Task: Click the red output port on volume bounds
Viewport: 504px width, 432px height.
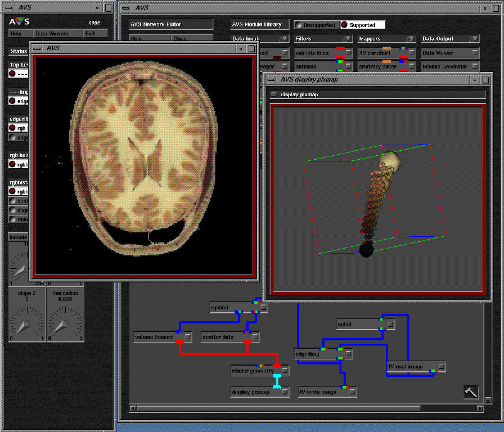Action: tap(179, 343)
